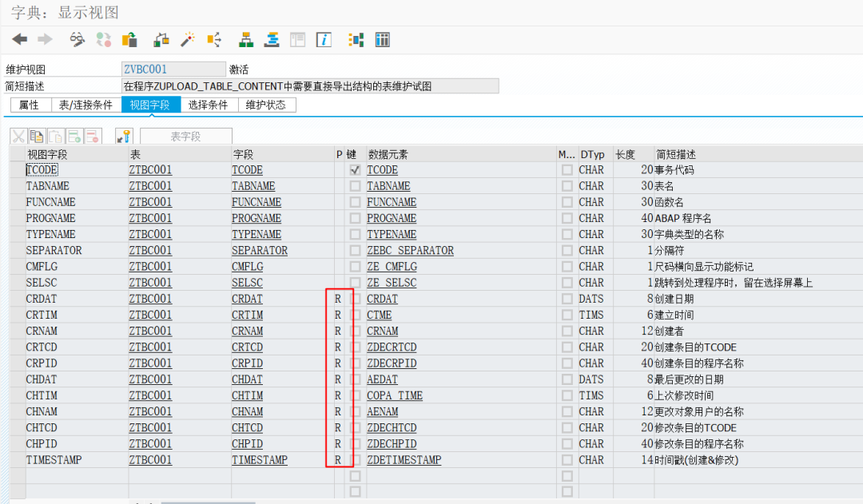Select the row selector for CRDAT row
Screen dimensions: 863x504
tap(18, 299)
